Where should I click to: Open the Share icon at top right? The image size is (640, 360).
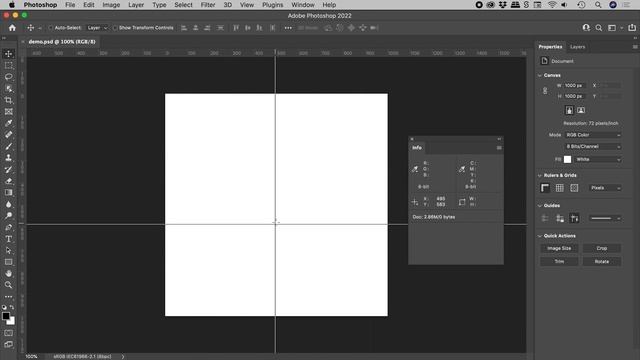tap(632, 28)
